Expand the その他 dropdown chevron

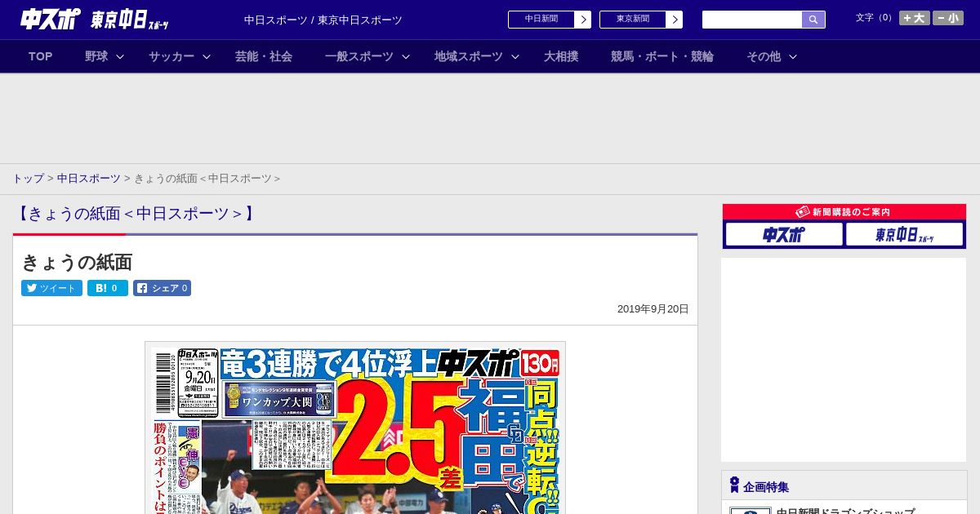tap(793, 56)
